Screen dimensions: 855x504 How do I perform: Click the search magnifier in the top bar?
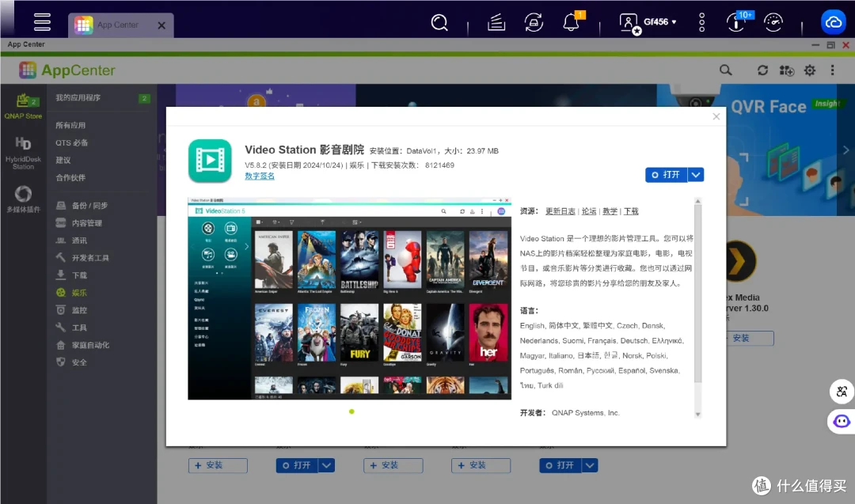coord(439,22)
